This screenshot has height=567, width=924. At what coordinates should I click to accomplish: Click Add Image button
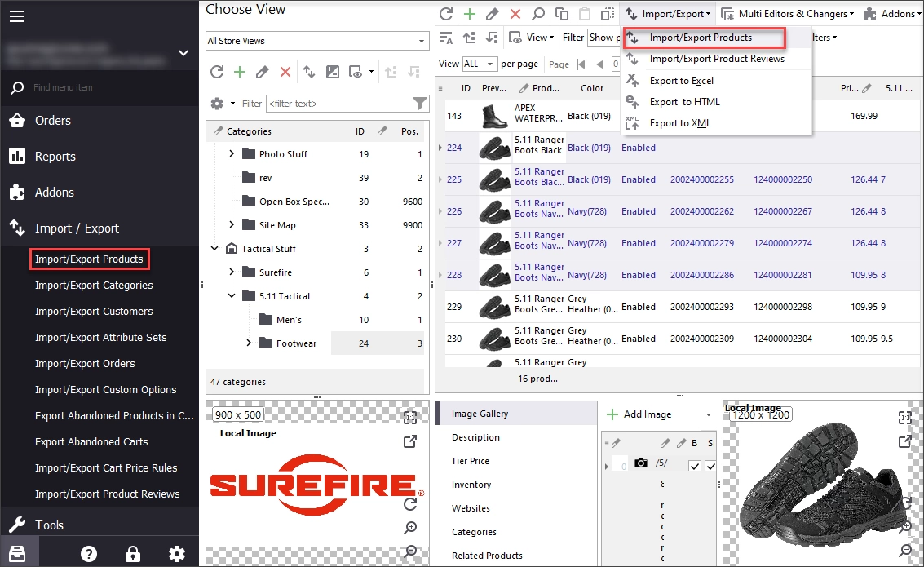click(639, 414)
